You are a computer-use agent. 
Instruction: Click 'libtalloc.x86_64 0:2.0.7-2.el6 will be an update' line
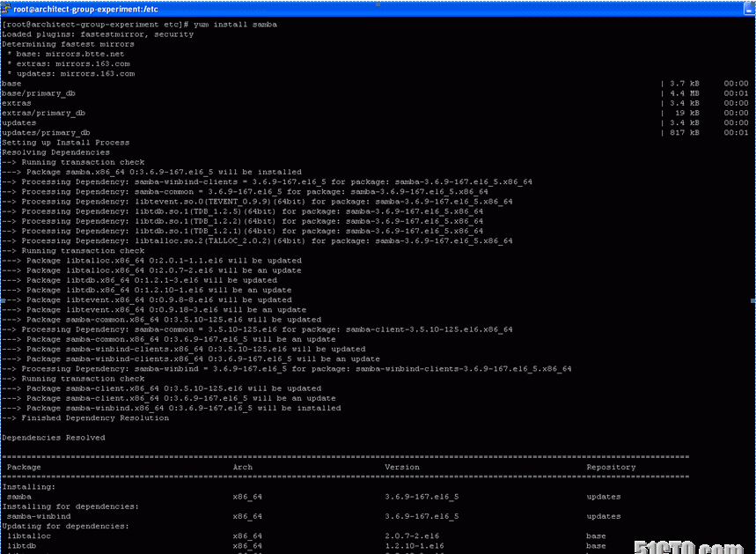tap(152, 270)
